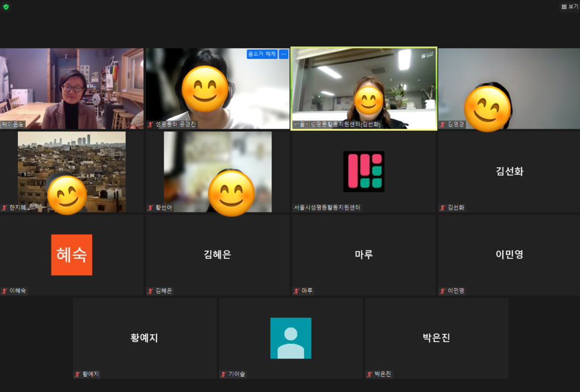
Task: Click the orange 혜숙 avatar square
Action: (71, 254)
